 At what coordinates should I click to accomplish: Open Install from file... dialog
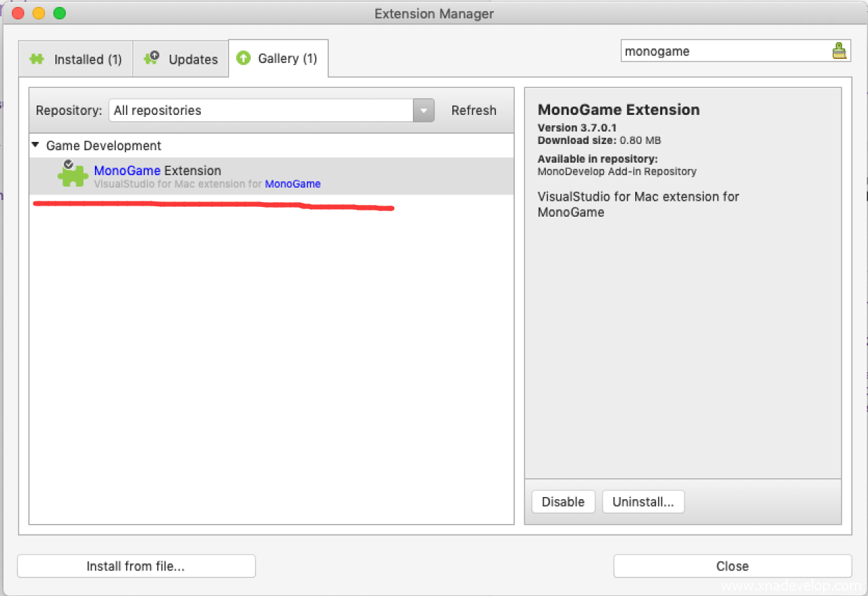[x=136, y=566]
